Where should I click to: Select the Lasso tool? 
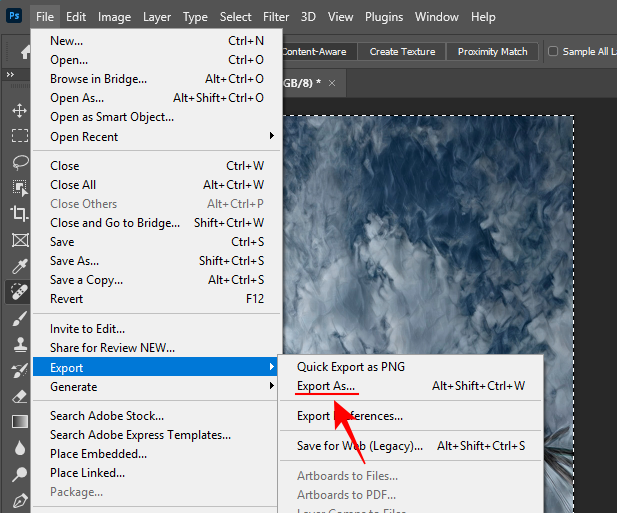tap(20, 162)
